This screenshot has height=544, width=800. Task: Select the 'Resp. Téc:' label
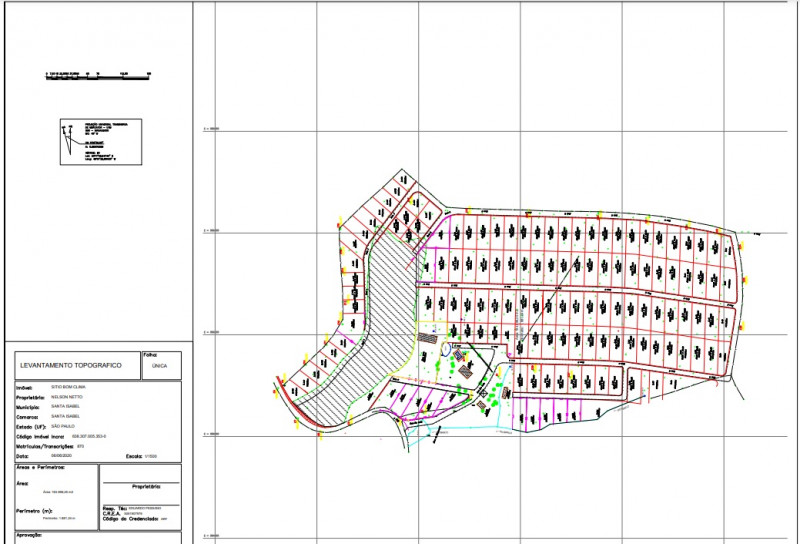coord(114,508)
